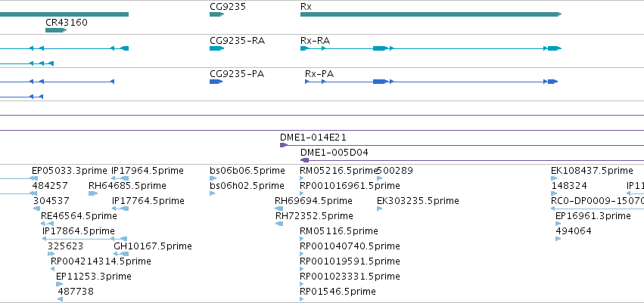Viewport: 644px width, 303px height.
Task: Click the DME1-005D04 purple feature marker
Action: 305,160
